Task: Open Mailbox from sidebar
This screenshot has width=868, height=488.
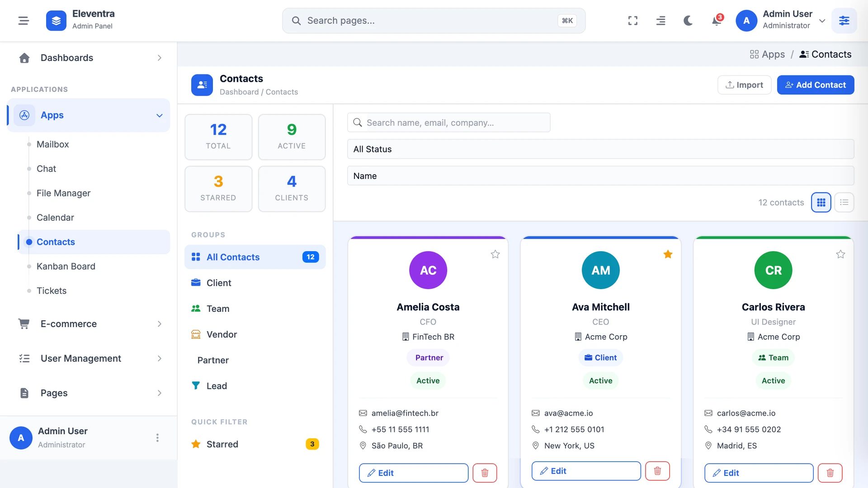Action: click(x=53, y=145)
